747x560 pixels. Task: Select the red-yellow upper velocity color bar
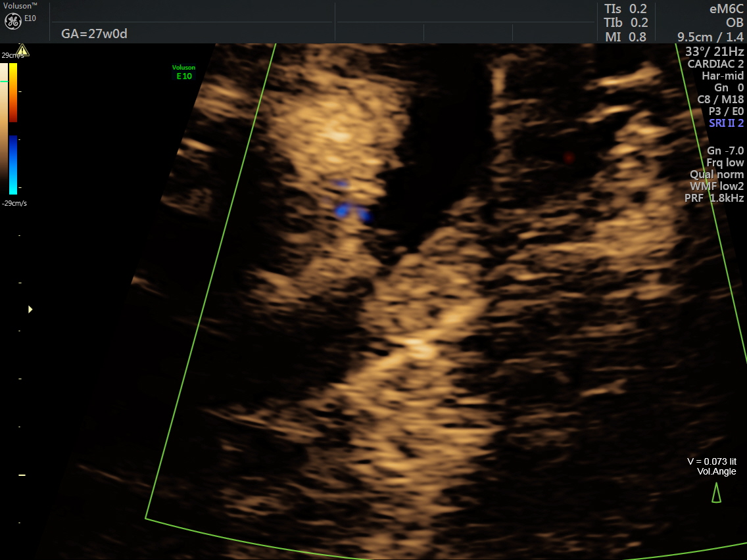click(13, 92)
